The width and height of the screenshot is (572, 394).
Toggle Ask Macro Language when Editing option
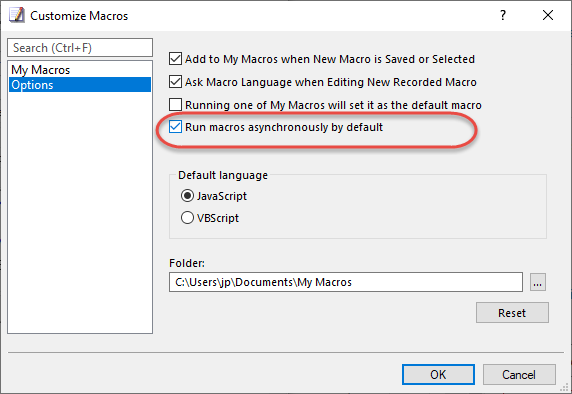click(x=175, y=82)
